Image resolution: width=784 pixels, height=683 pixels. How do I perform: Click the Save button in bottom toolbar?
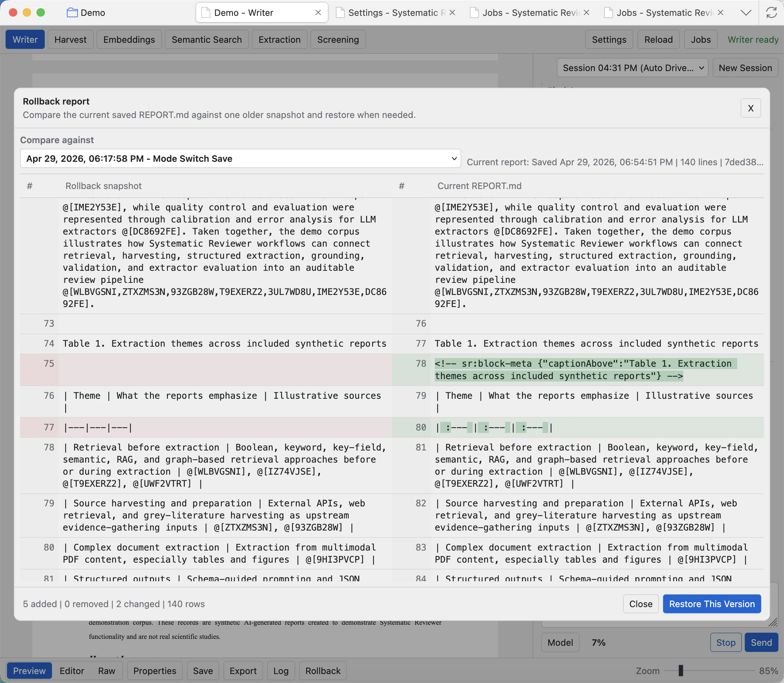coord(203,671)
